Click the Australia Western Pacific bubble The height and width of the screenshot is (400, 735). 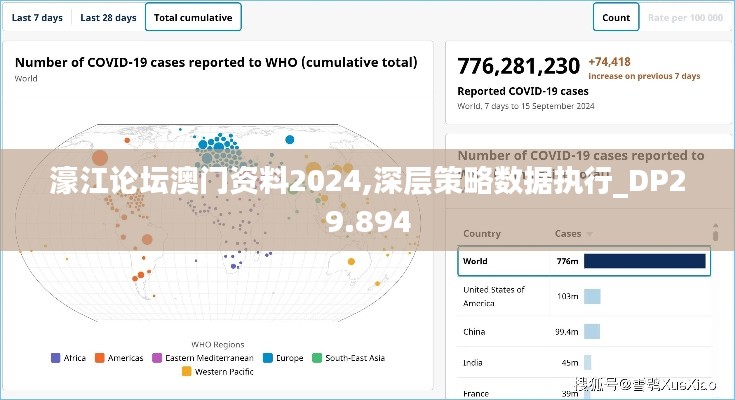pyautogui.click(x=352, y=262)
